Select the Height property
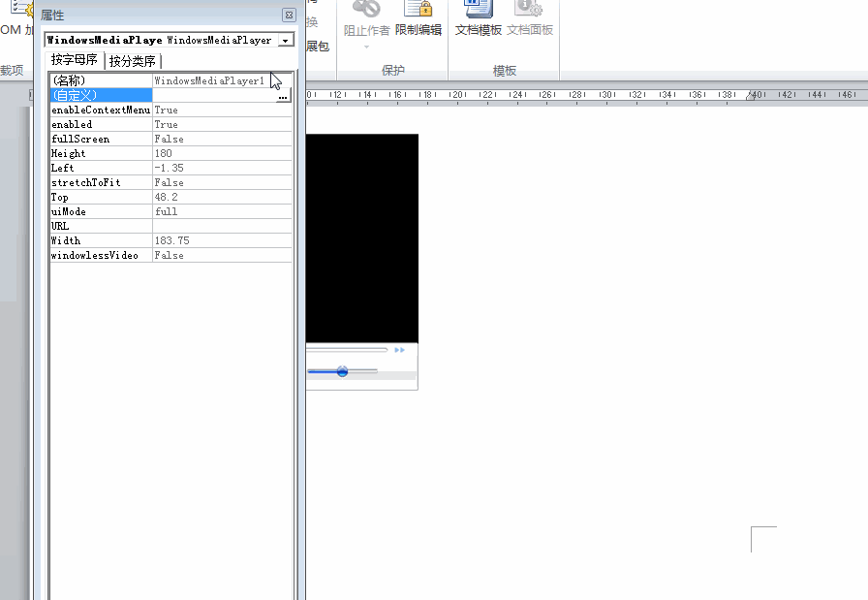Viewport: 868px width, 600px height. [101, 153]
